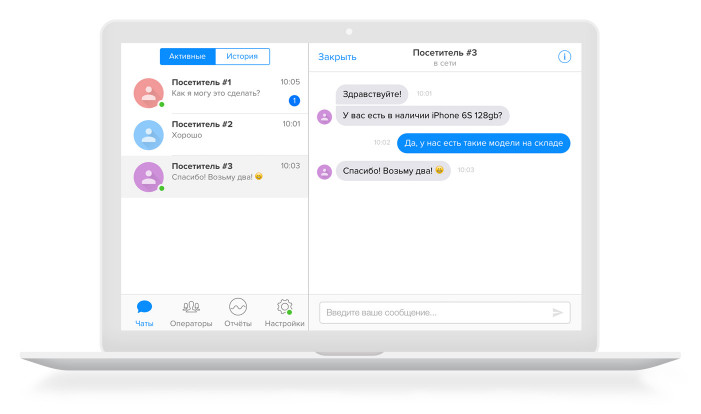
Task: Open the Настройки gear icon
Action: click(284, 307)
